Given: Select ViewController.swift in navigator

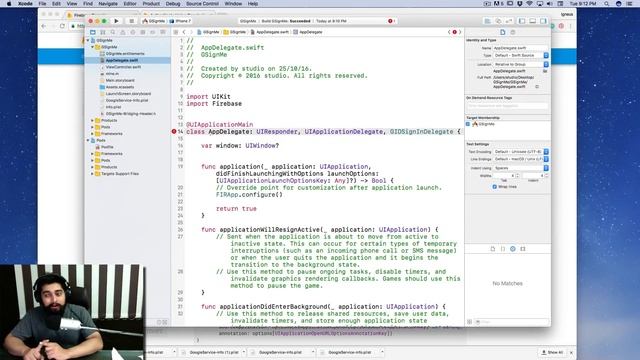Looking at the screenshot, I should coord(123,67).
